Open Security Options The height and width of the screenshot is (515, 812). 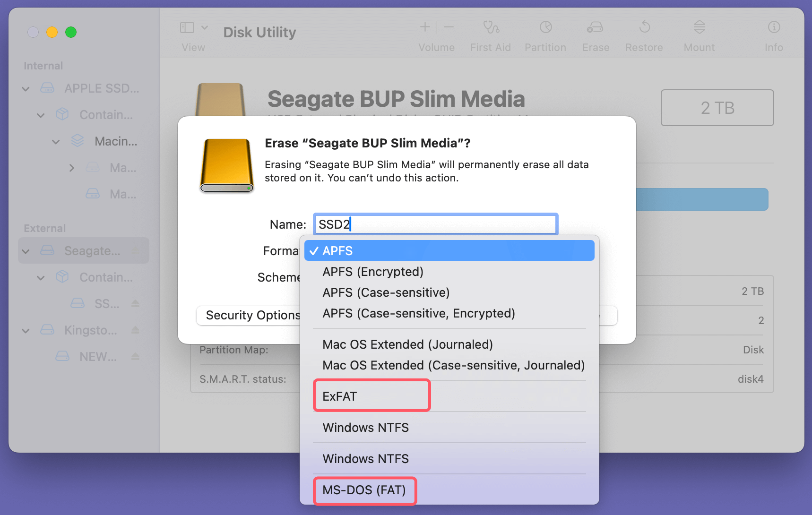click(x=250, y=315)
